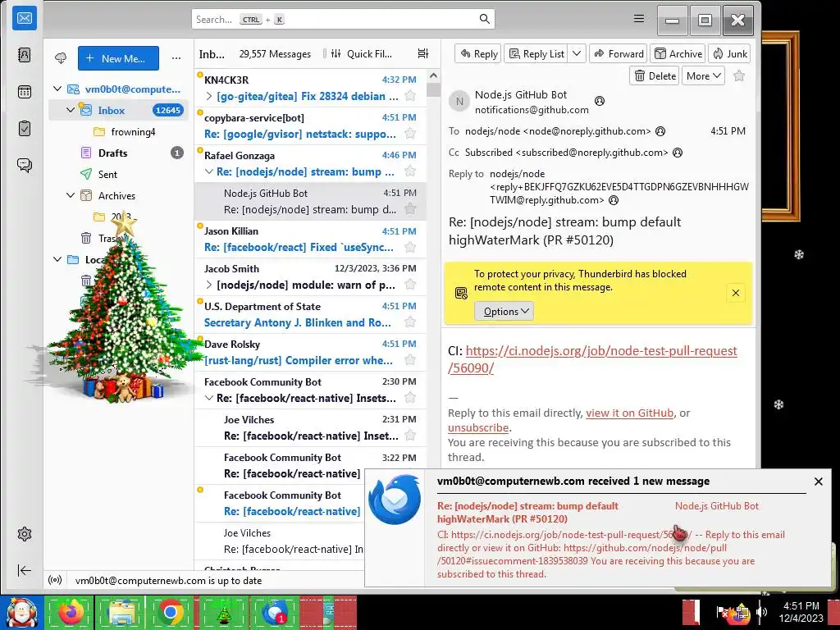Open Firefox from the taskbar
This screenshot has height=630, width=840.
point(71,612)
